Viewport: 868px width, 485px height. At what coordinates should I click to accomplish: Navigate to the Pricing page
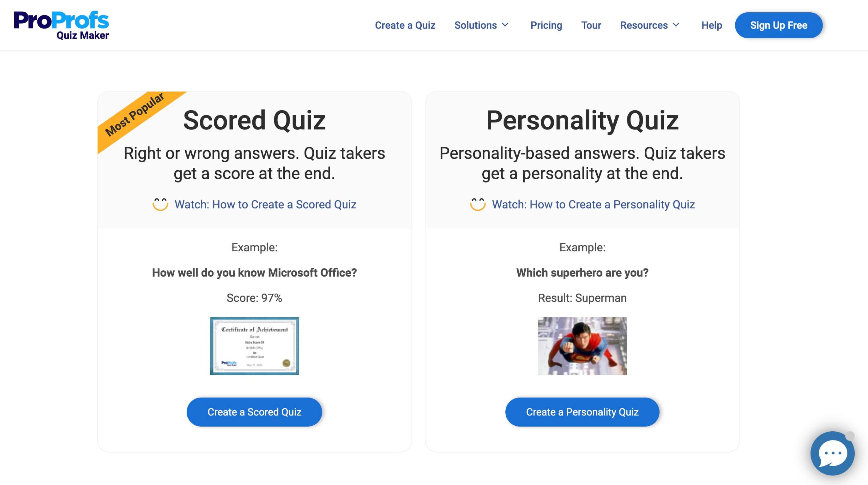pyautogui.click(x=546, y=25)
